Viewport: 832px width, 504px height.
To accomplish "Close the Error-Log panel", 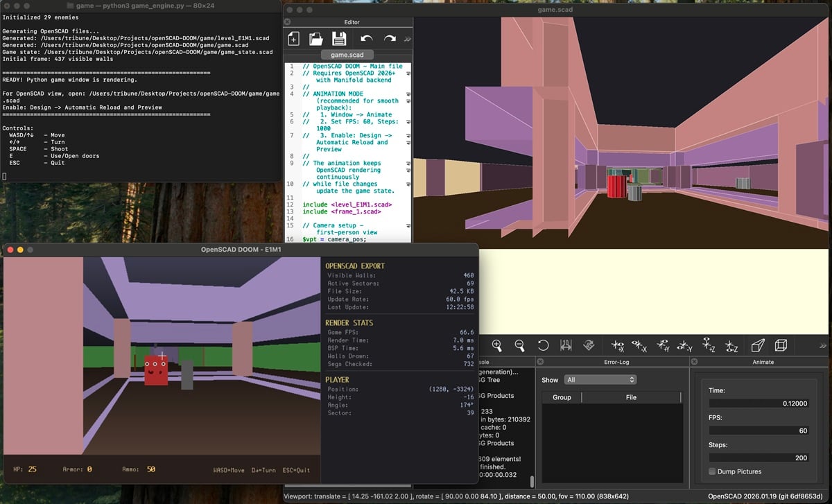I will (541, 362).
